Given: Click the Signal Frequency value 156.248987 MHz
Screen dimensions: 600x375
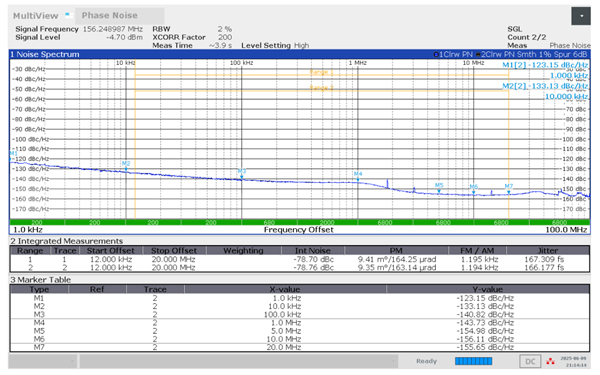Looking at the screenshot, I should pos(112,29).
